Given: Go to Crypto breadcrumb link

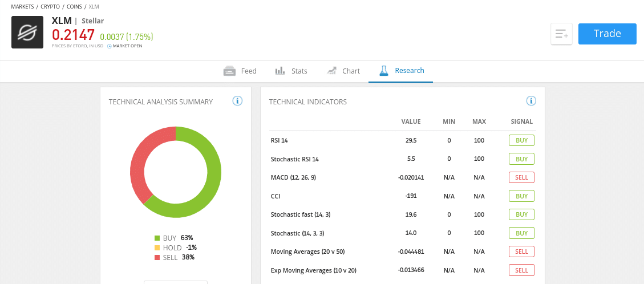Looking at the screenshot, I should pos(50,7).
